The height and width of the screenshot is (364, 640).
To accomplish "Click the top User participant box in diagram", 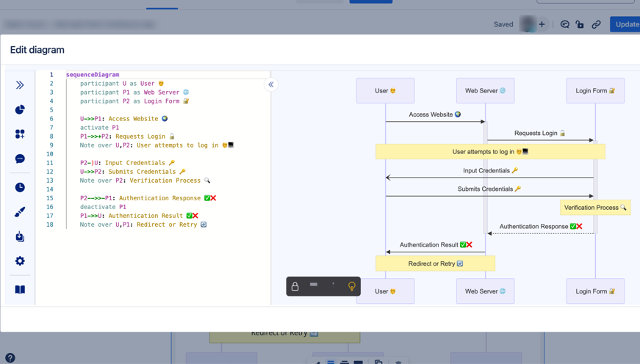I will (385, 91).
